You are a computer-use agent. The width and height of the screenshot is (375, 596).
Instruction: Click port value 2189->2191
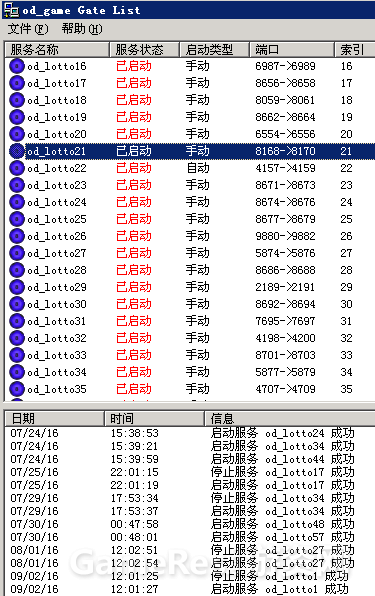click(x=285, y=287)
